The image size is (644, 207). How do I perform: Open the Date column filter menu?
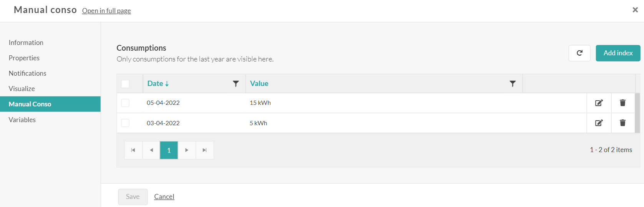(x=236, y=84)
